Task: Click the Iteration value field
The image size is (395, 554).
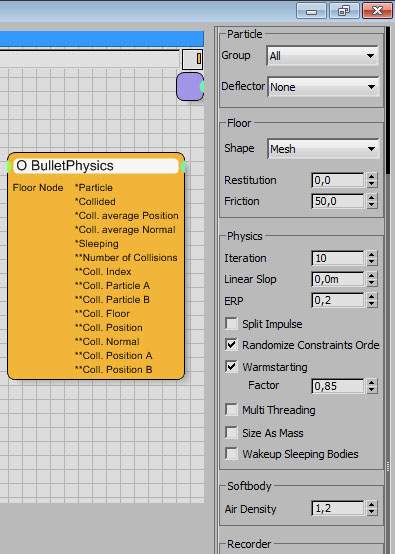Action: coord(337,258)
